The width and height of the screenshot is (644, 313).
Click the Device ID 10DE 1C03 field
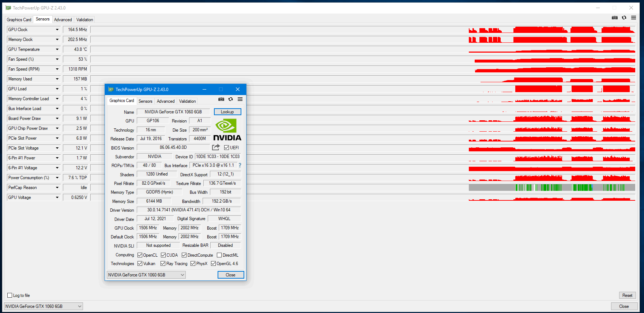click(218, 156)
